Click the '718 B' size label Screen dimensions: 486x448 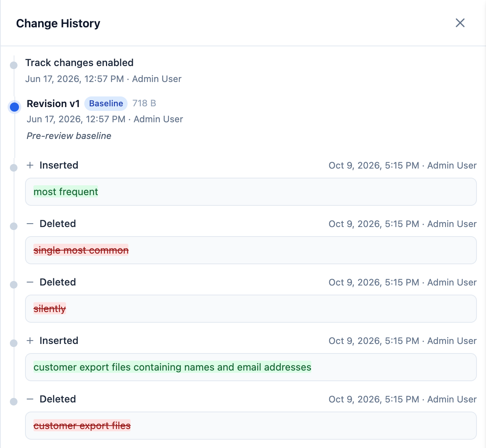click(144, 103)
